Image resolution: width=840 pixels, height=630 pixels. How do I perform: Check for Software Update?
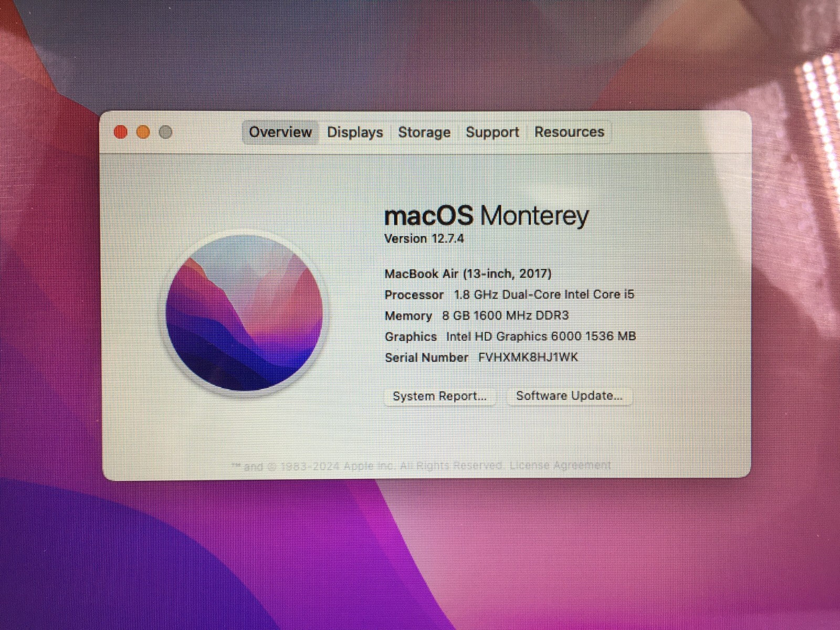569,396
